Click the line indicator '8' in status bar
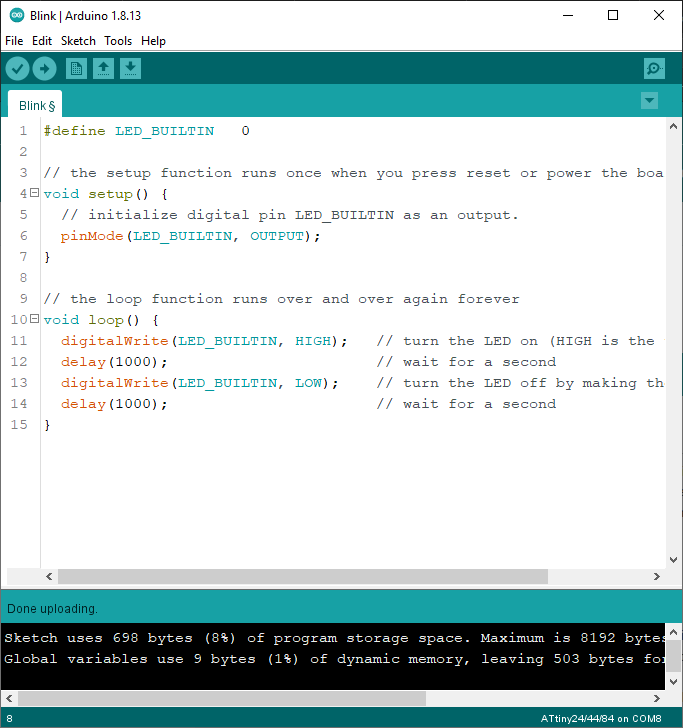Viewport: 683px width, 728px height. click(x=9, y=719)
